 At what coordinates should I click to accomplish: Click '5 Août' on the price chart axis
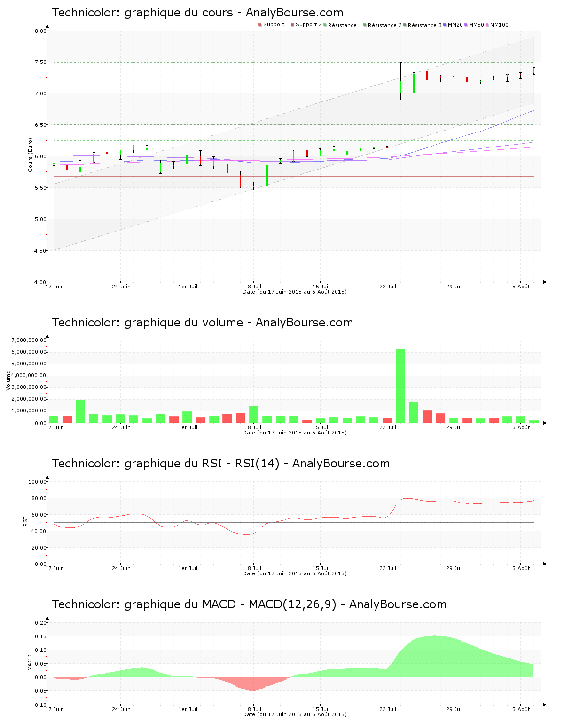(521, 287)
